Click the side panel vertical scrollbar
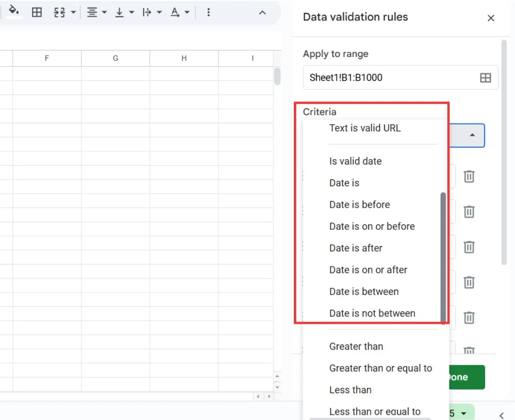This screenshot has height=420, width=515. [x=504, y=152]
